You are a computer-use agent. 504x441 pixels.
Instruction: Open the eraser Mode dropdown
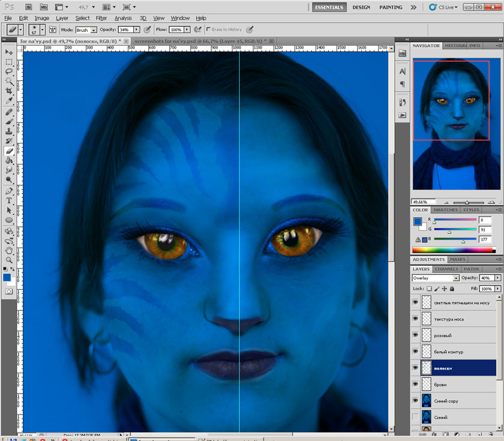(85, 29)
